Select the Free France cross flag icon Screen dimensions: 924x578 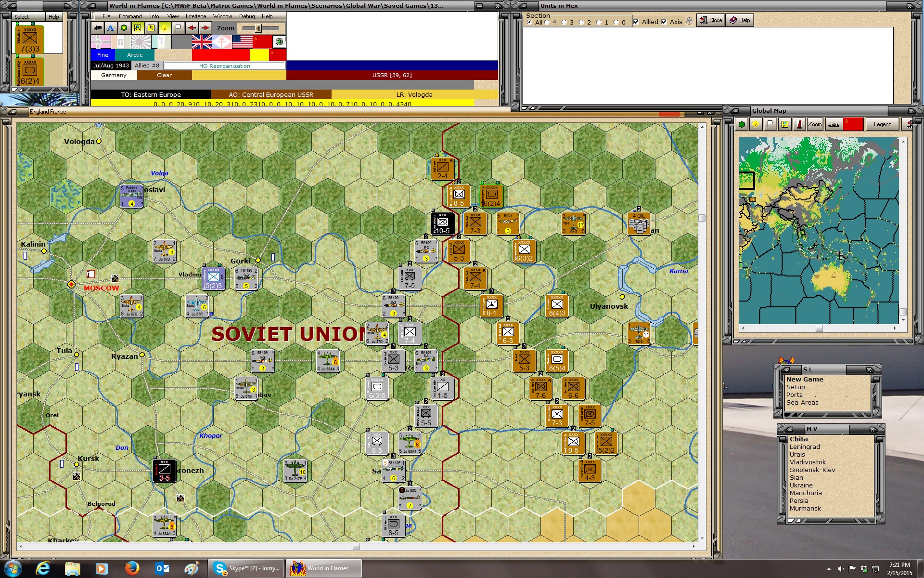click(x=222, y=42)
